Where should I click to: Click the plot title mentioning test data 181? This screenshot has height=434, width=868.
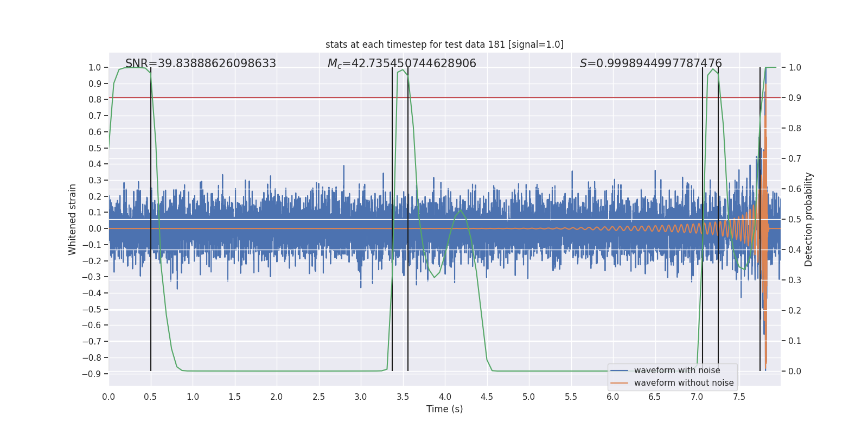tap(444, 44)
